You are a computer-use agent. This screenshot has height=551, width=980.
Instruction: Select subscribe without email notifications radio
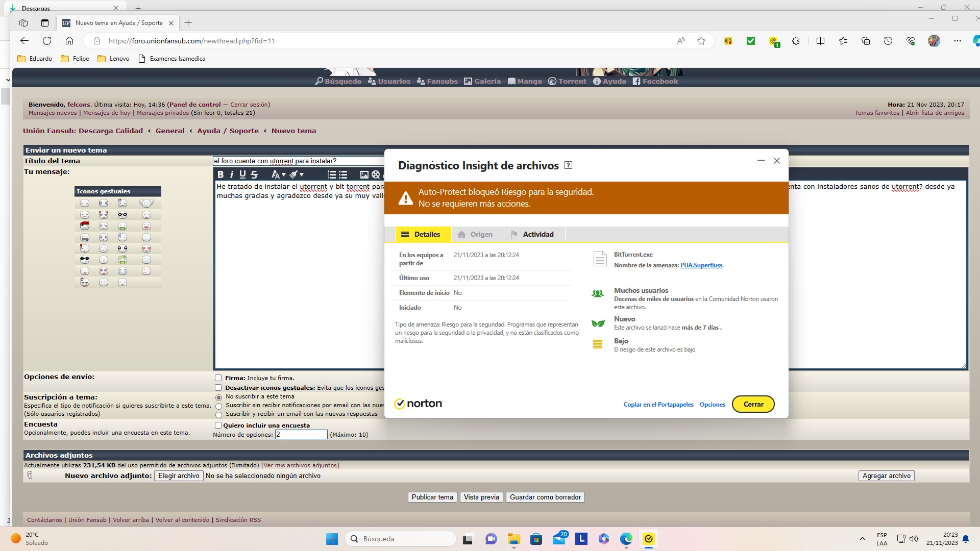(x=219, y=406)
